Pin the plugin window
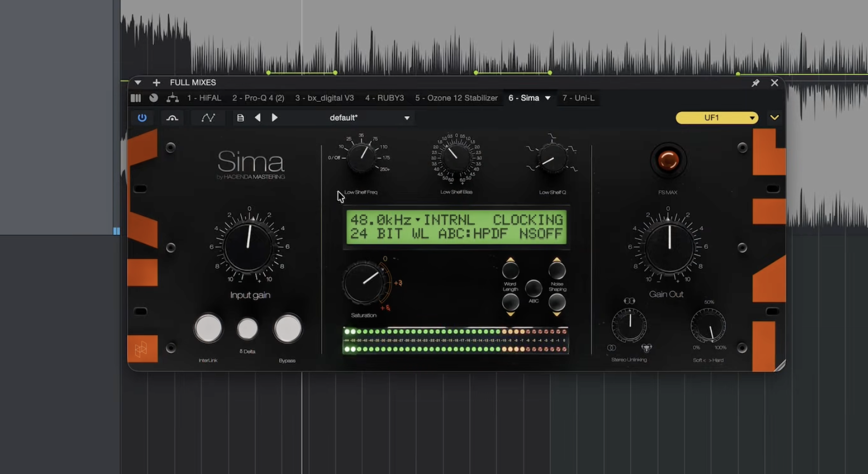 (756, 83)
